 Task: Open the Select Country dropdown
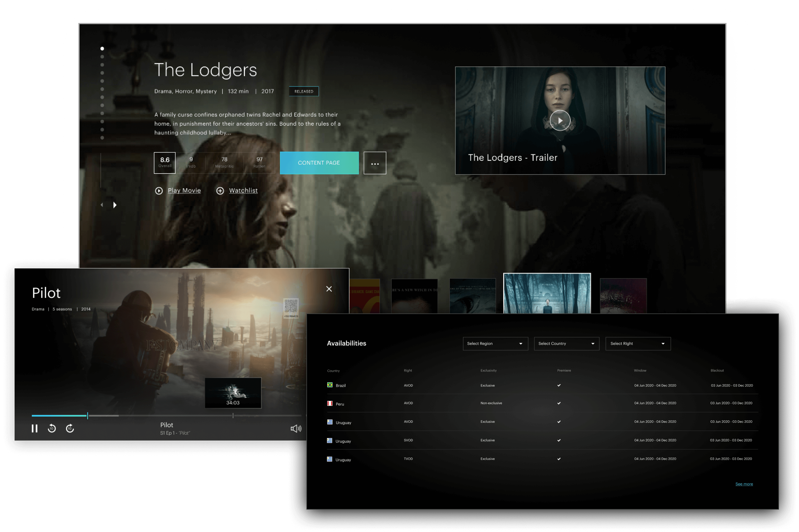[567, 343]
